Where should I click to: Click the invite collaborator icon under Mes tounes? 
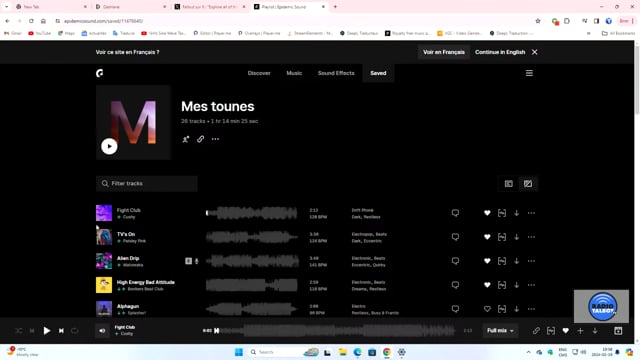click(186, 139)
